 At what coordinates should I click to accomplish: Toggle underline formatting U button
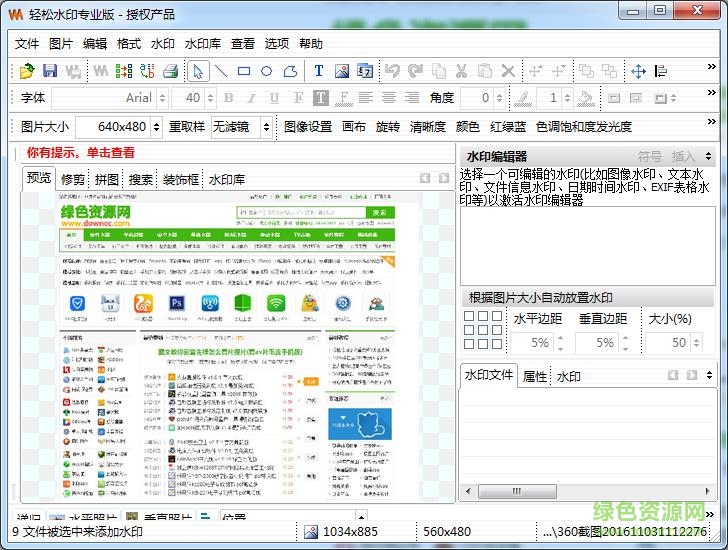pyautogui.click(x=274, y=97)
